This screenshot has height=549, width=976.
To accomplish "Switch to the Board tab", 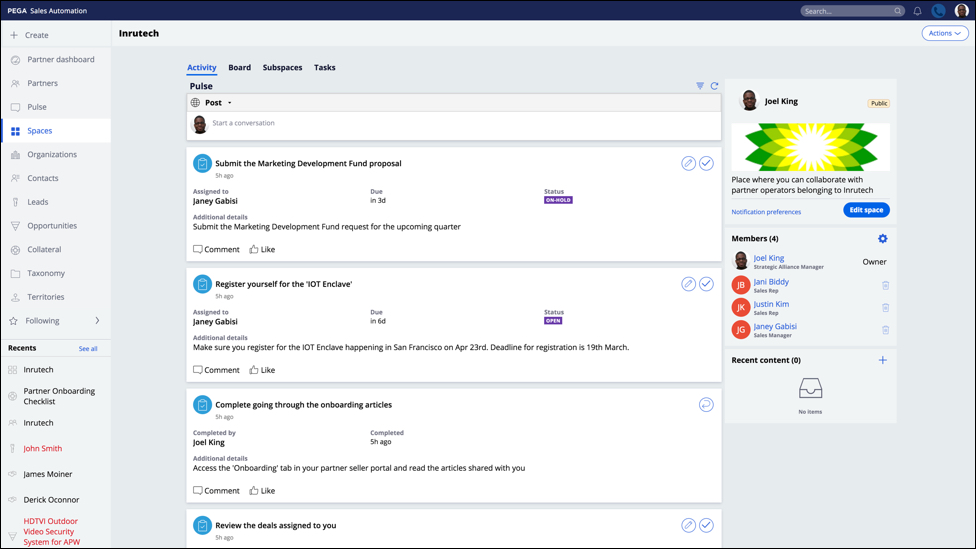I will pos(239,68).
